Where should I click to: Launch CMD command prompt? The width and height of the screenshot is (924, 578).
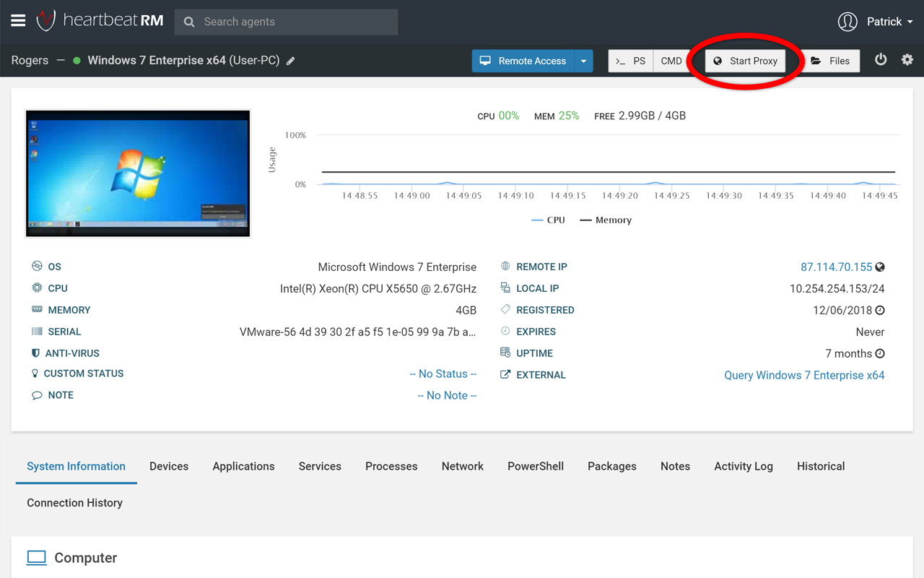(x=671, y=61)
